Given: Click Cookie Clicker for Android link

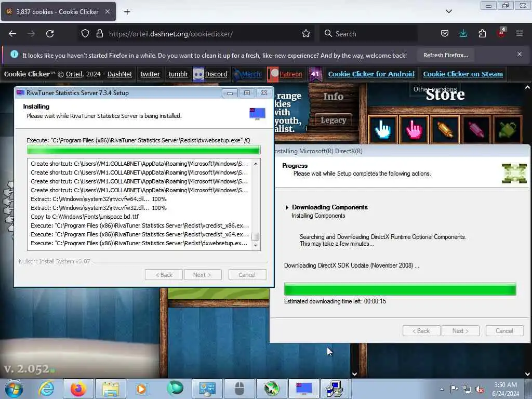Looking at the screenshot, I should click(371, 74).
